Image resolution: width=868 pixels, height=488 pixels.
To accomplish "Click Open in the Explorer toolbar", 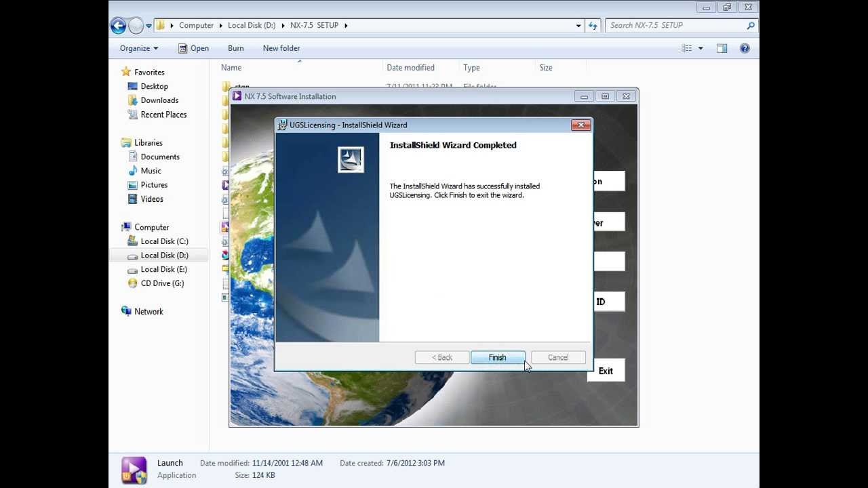I will [193, 48].
